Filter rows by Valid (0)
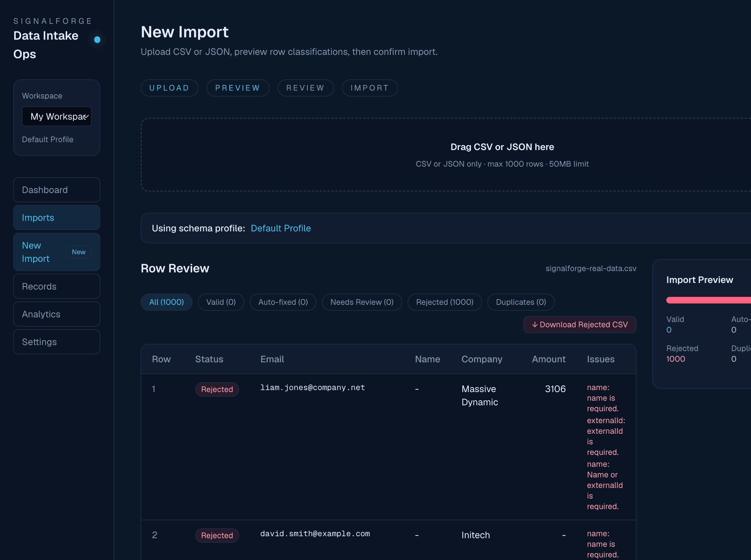751x560 pixels. [x=221, y=302]
